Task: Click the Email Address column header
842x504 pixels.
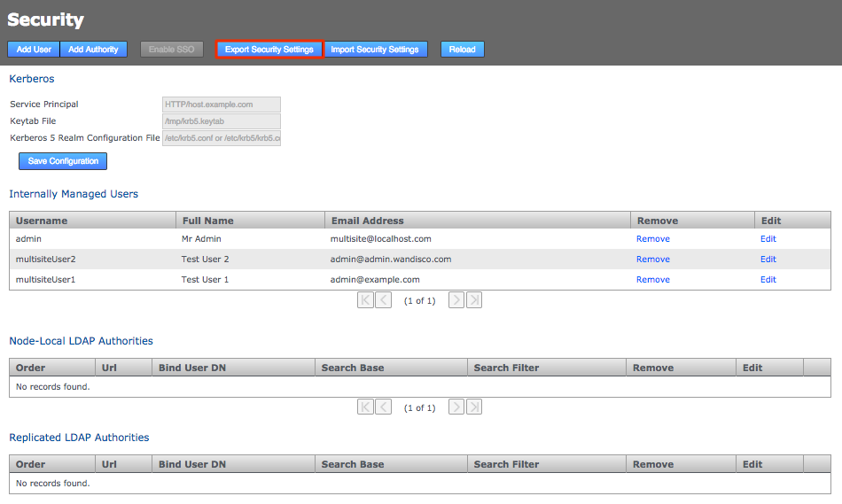Action: [478, 221]
